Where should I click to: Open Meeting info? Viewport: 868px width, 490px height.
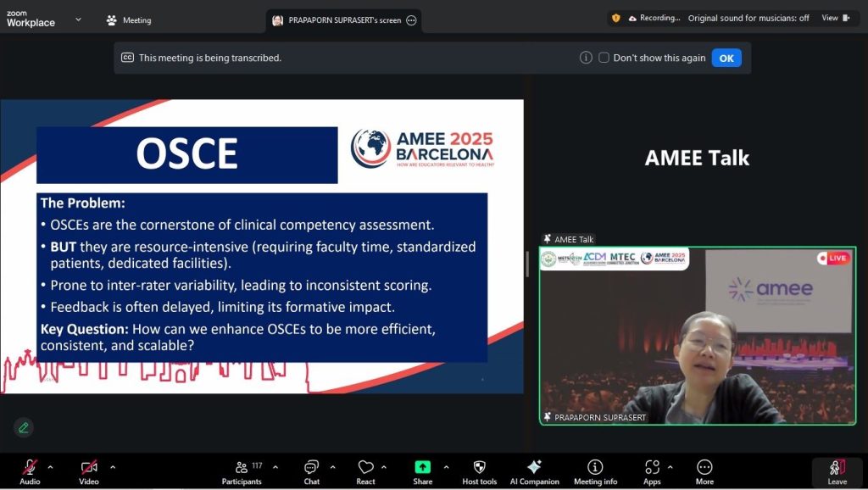595,468
